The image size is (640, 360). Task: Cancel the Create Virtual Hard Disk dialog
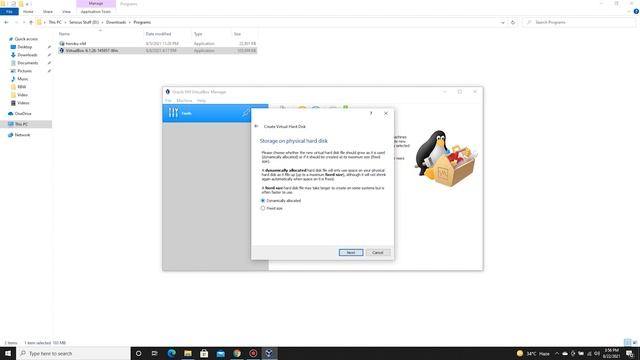tap(378, 253)
